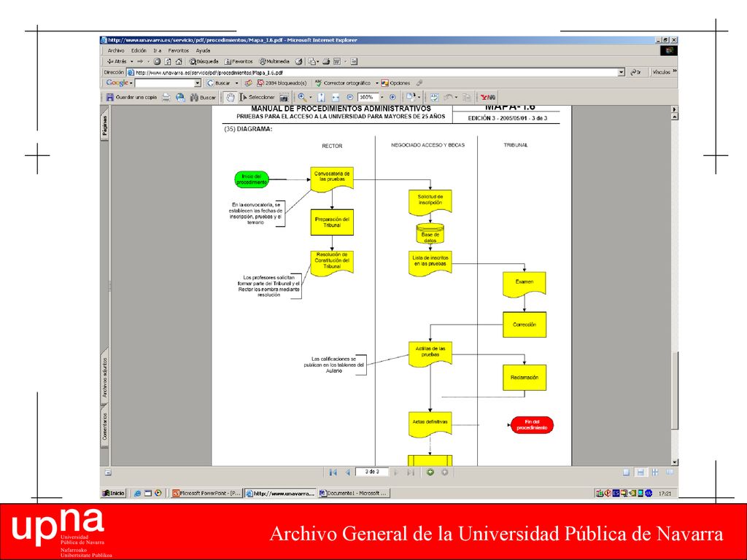747x560 pixels.
Task: Decrease zoom with minus button
Action: [349, 97]
